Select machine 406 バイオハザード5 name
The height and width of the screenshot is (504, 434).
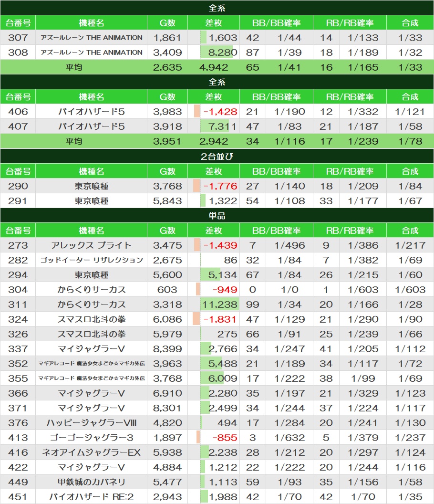[92, 112]
